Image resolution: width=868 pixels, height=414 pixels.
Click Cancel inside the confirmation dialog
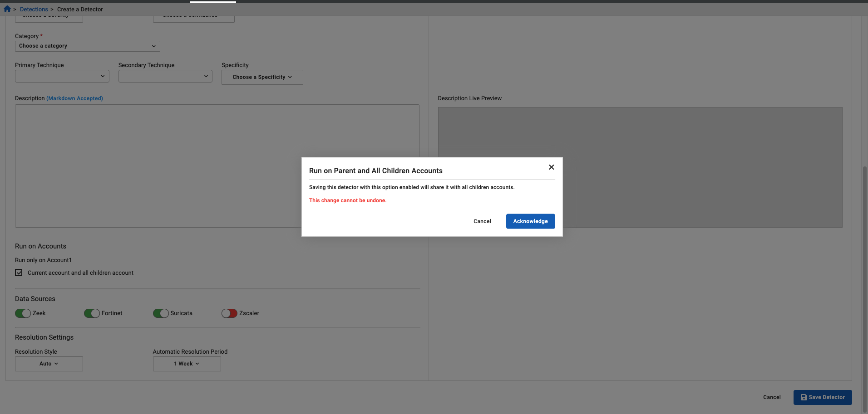[482, 222]
